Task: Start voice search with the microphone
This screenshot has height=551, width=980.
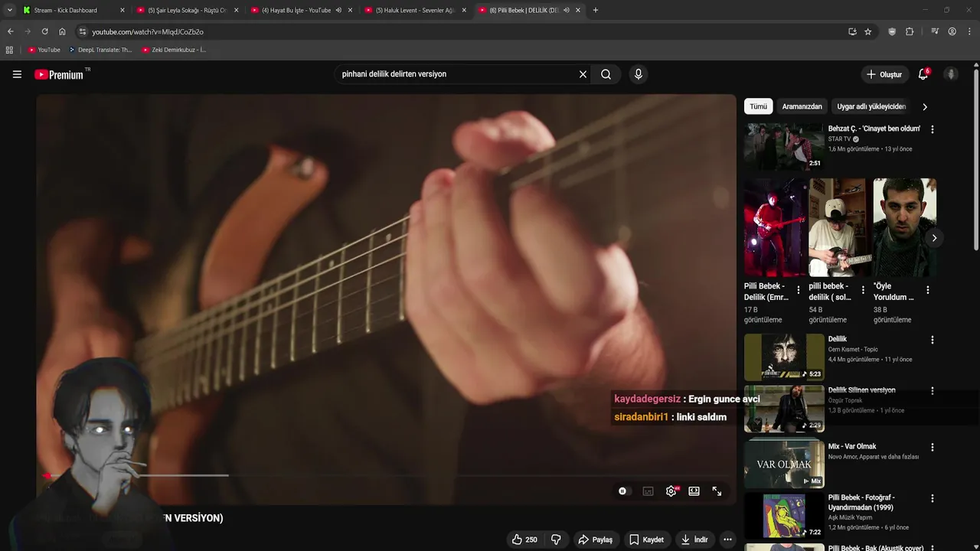Action: 638,74
